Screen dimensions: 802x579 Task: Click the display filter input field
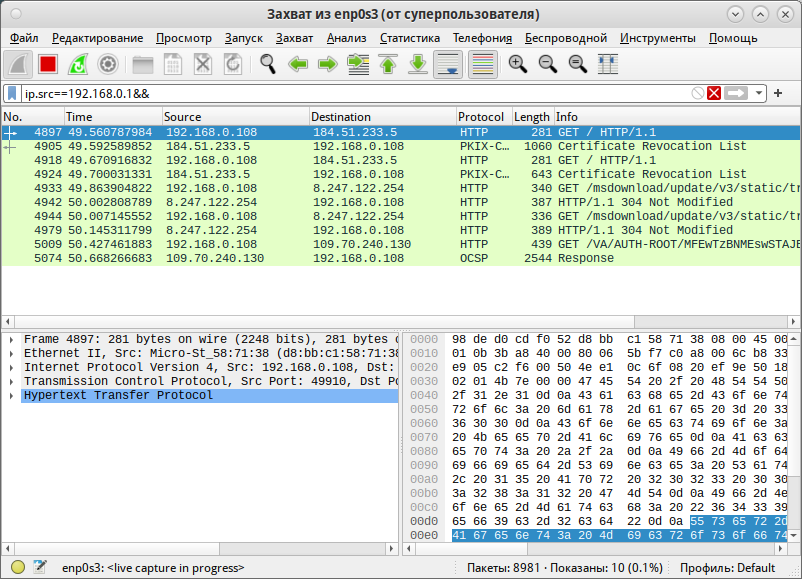pyautogui.click(x=356, y=94)
